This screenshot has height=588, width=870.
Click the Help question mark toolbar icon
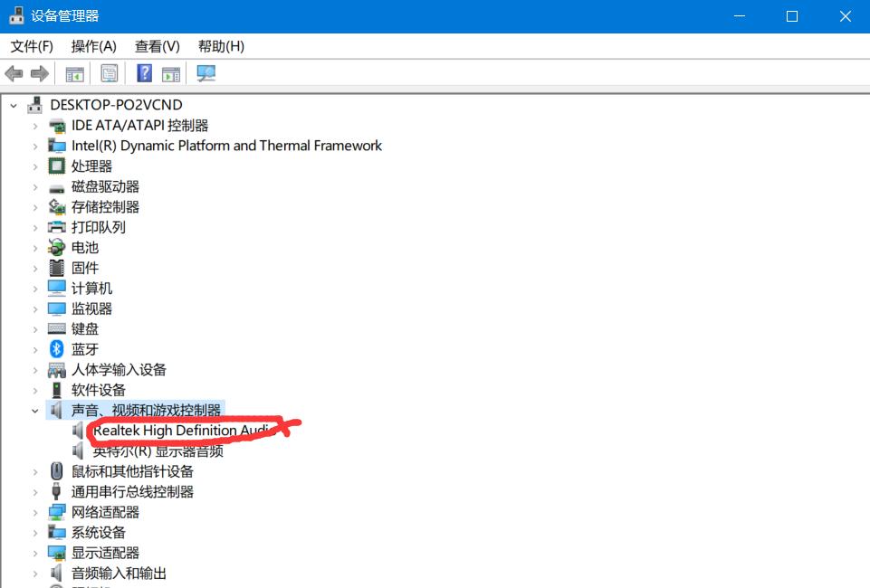[x=144, y=73]
